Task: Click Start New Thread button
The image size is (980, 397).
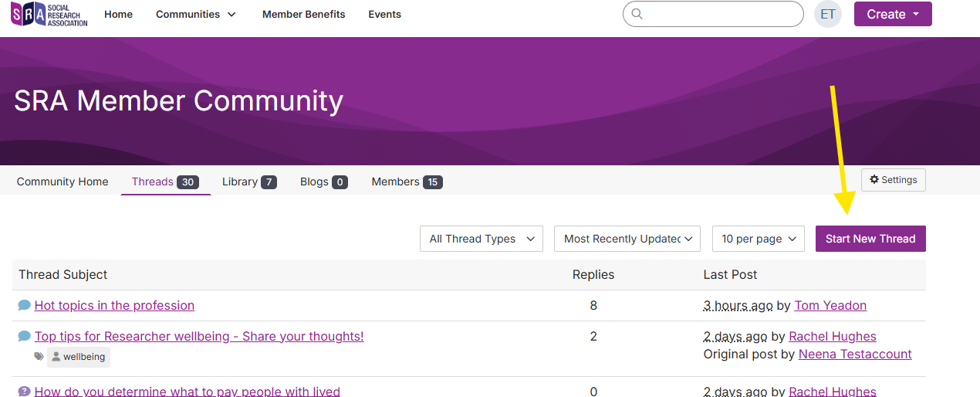Action: pos(870,239)
